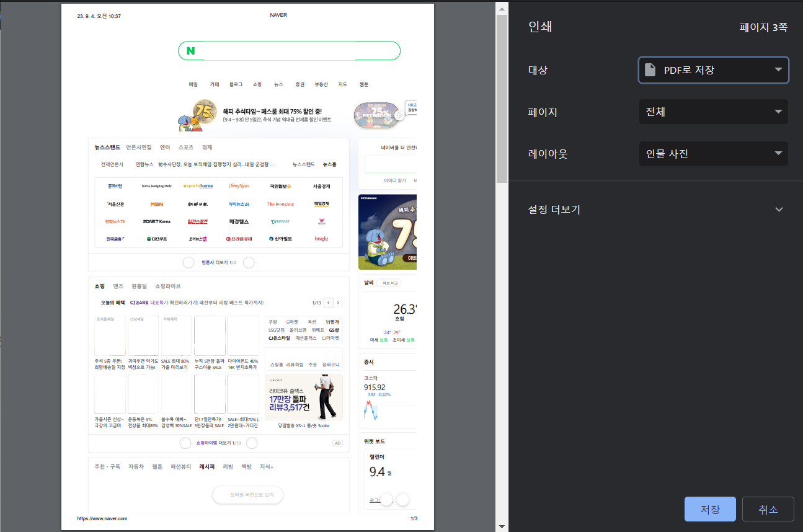
Task: Click the 저장 save button
Action: point(710,509)
